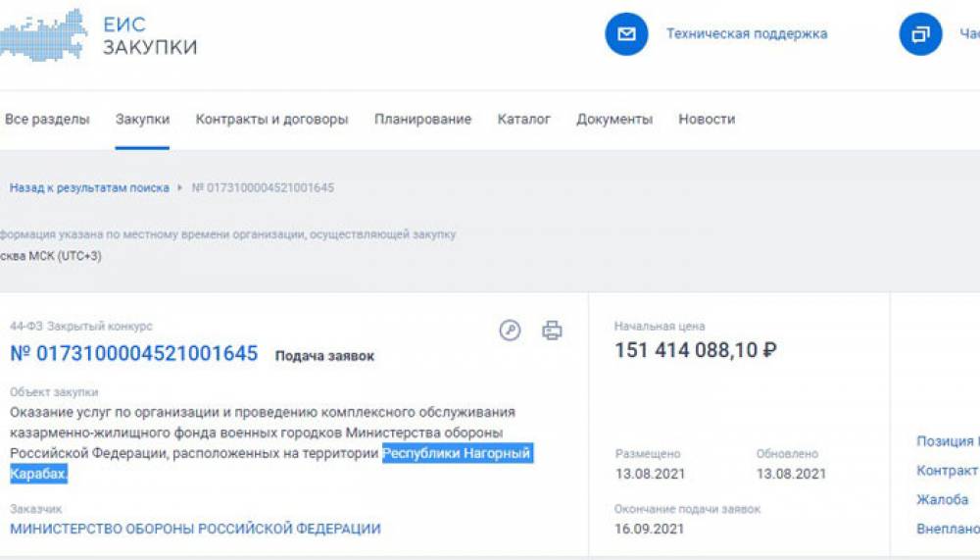Select the Закупки tab
The image size is (980, 560).
(x=142, y=120)
